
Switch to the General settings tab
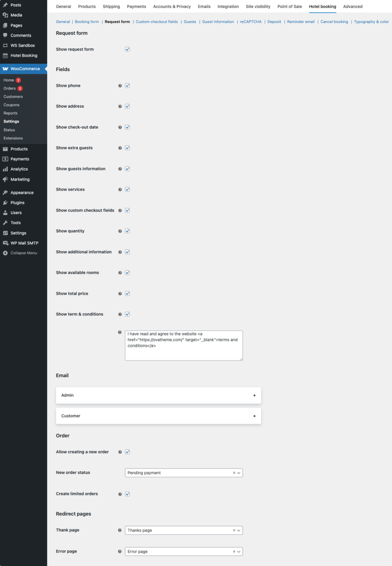pyautogui.click(x=64, y=7)
